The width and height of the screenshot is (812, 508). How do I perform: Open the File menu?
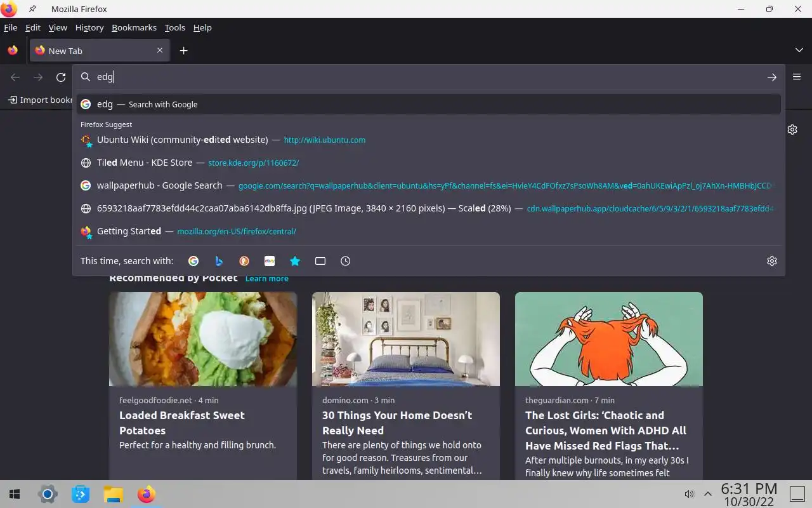click(x=11, y=27)
